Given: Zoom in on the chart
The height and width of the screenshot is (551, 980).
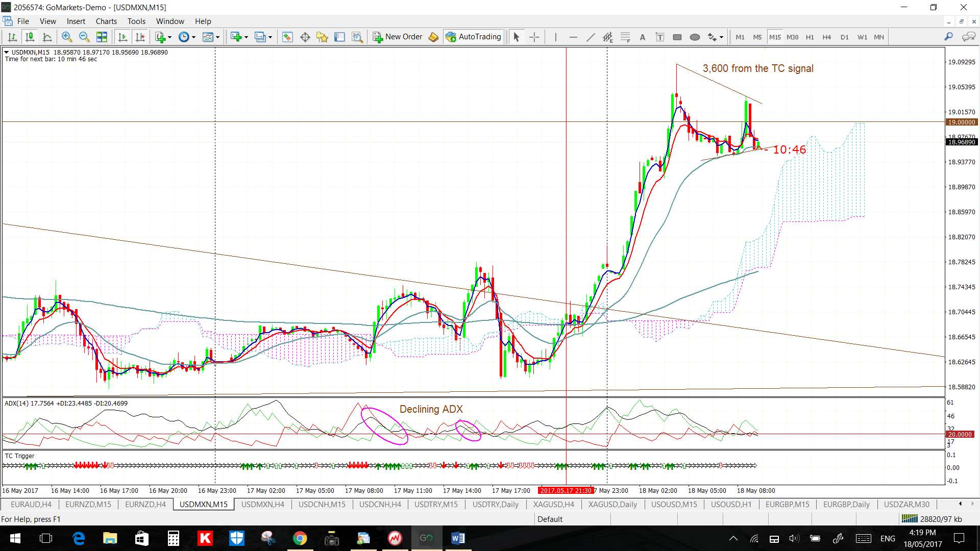Looking at the screenshot, I should 66,37.
